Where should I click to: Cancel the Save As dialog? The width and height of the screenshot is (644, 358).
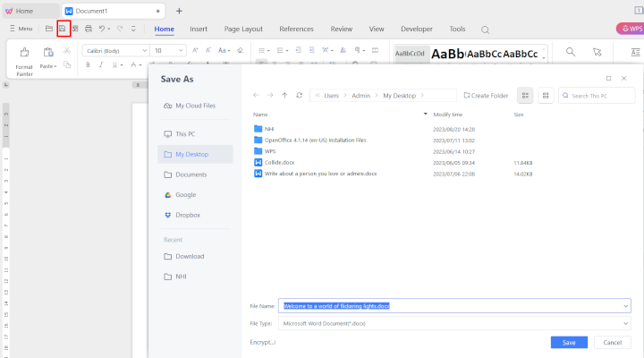pyautogui.click(x=612, y=342)
